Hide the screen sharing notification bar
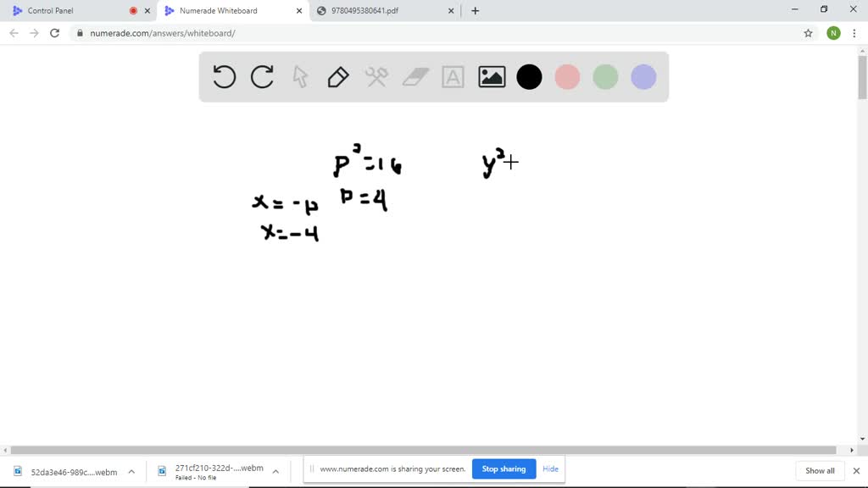 (550, 469)
